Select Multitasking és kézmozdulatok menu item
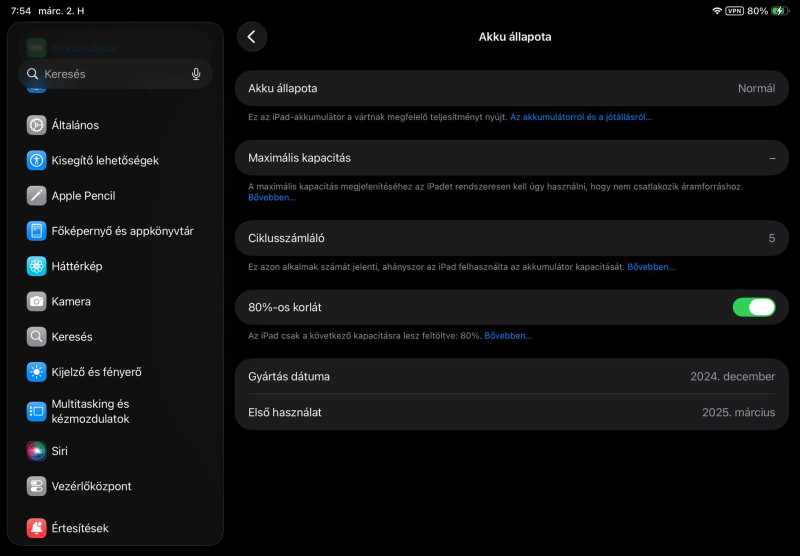This screenshot has height=556, width=800. (x=90, y=411)
